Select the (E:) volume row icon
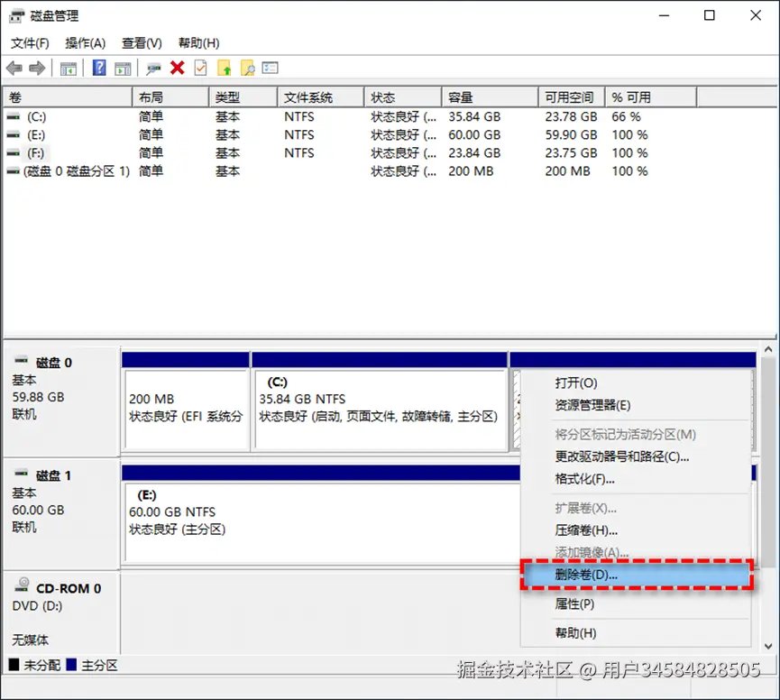Image resolution: width=780 pixels, height=700 pixels. [14, 134]
